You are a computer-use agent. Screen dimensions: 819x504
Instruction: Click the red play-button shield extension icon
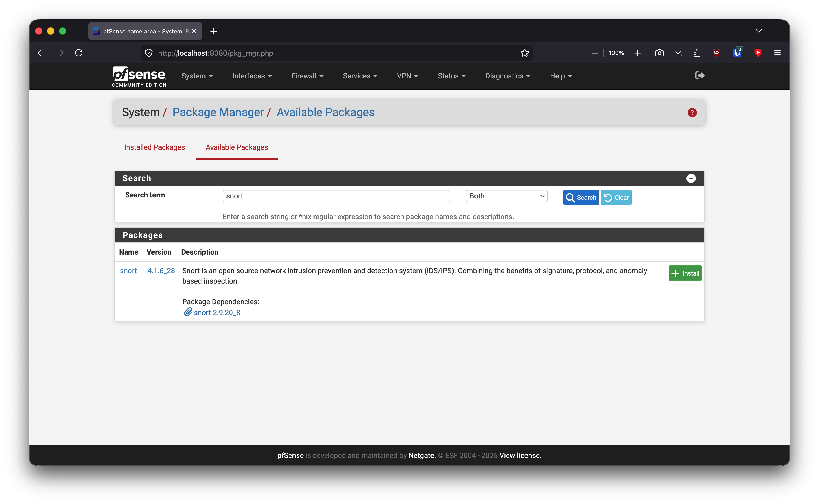pyautogui.click(x=758, y=53)
